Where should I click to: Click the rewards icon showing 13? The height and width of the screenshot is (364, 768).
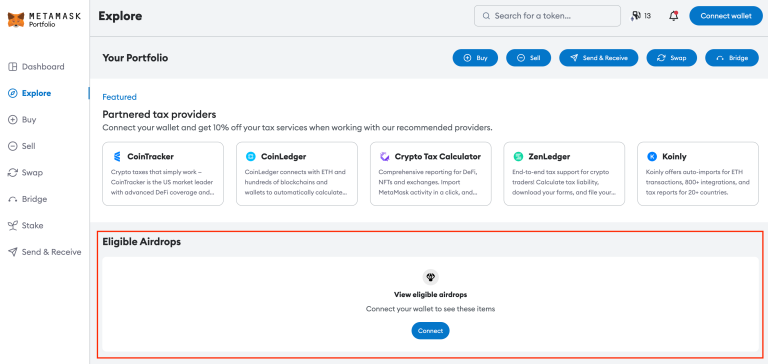(641, 16)
